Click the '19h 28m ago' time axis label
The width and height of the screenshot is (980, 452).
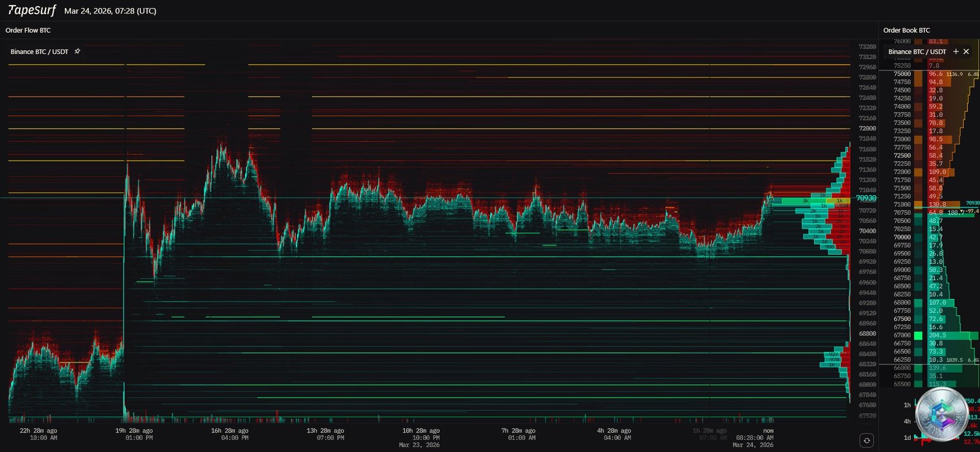(134, 431)
